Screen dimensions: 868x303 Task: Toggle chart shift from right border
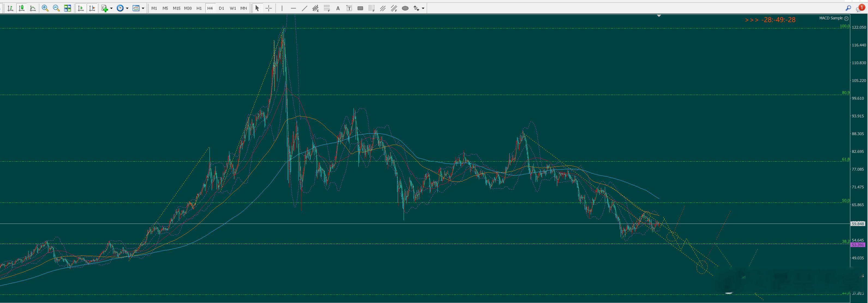pos(92,8)
